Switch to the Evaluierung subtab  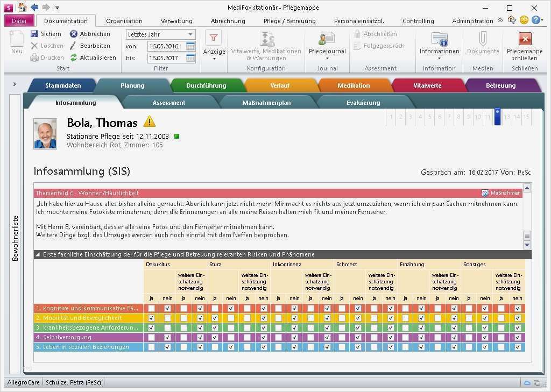point(363,103)
